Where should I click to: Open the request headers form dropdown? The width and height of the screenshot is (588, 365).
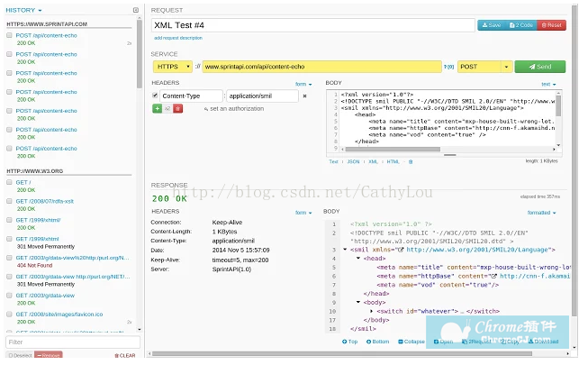(x=303, y=84)
